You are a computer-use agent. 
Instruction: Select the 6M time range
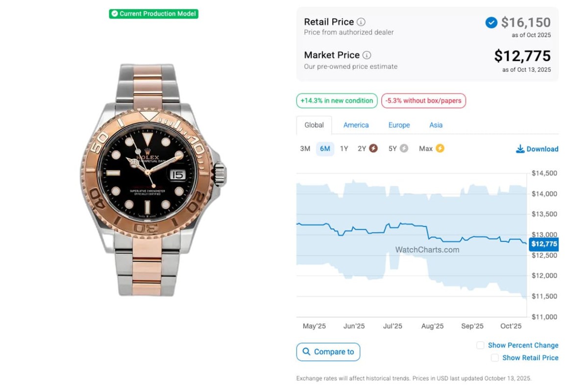coord(325,148)
